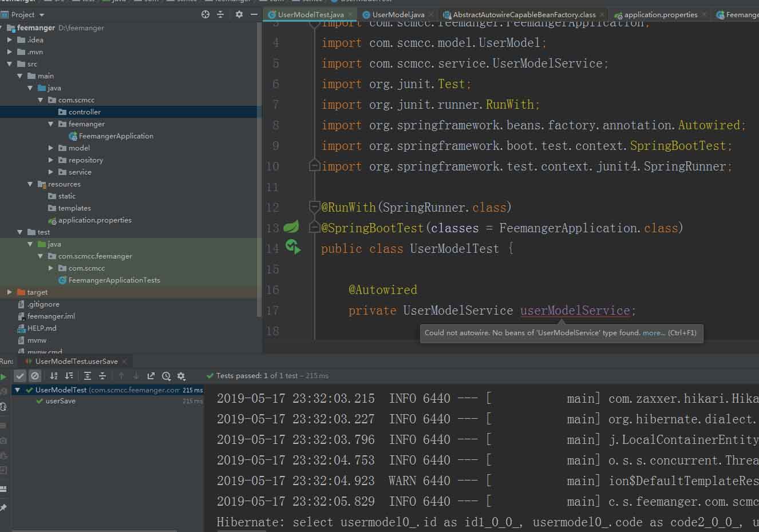Expand the model package folder

click(51, 148)
